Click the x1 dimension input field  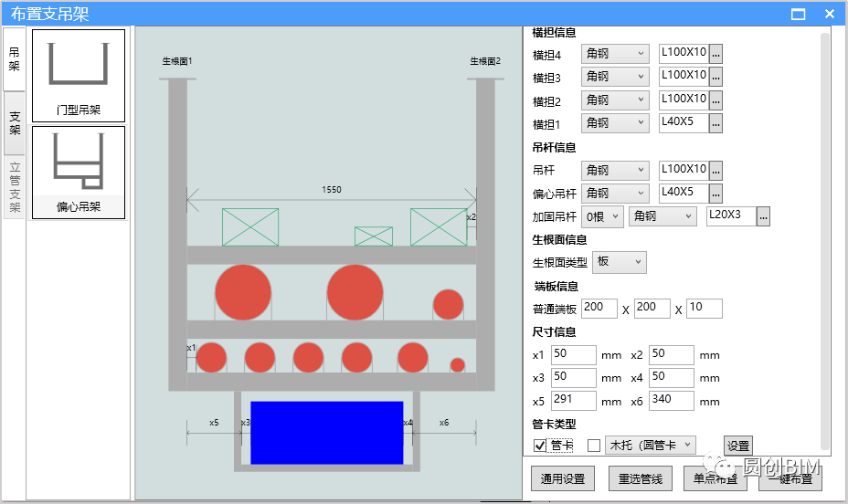(x=573, y=355)
